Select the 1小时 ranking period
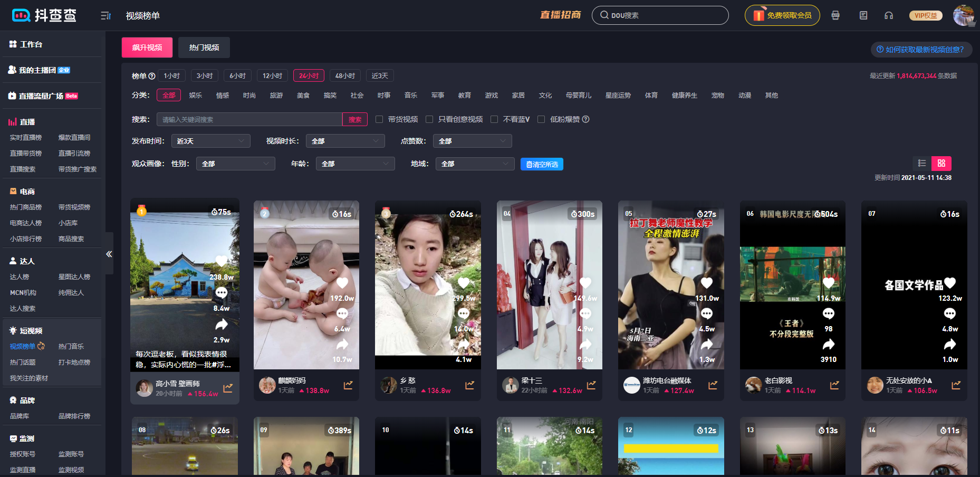 coord(171,76)
